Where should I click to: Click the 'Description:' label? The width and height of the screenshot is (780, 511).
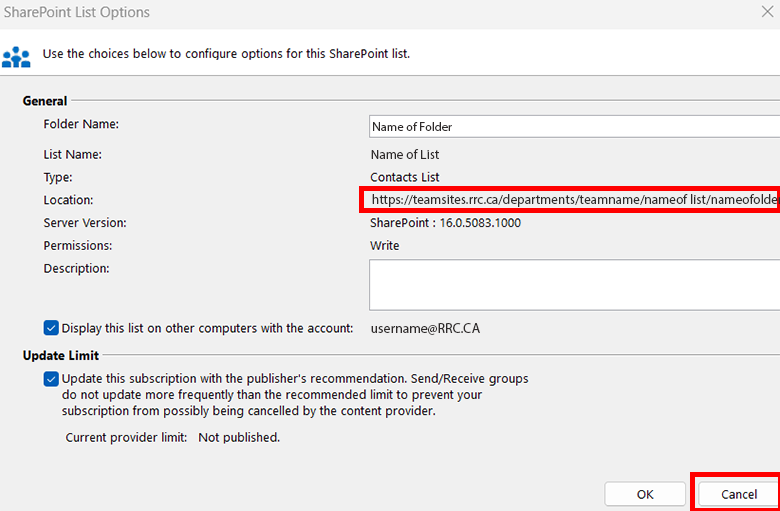76,269
